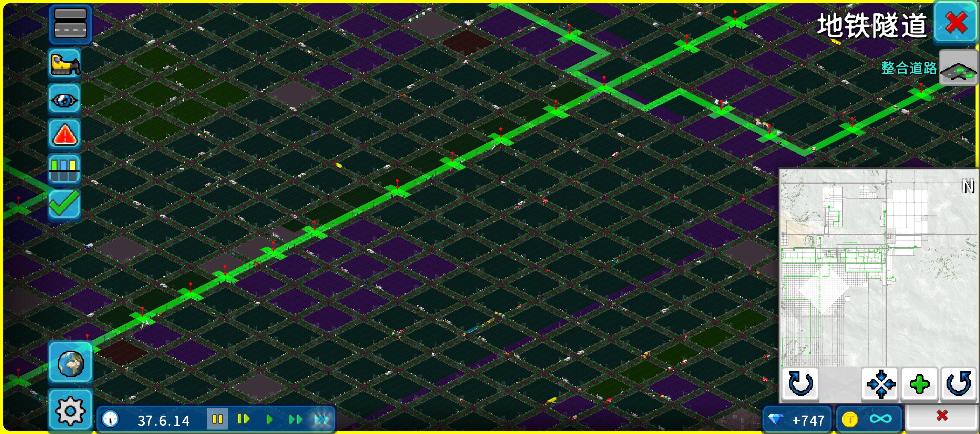Close the 地铁隧道 tool with red X
The width and height of the screenshot is (980, 434).
tap(955, 23)
